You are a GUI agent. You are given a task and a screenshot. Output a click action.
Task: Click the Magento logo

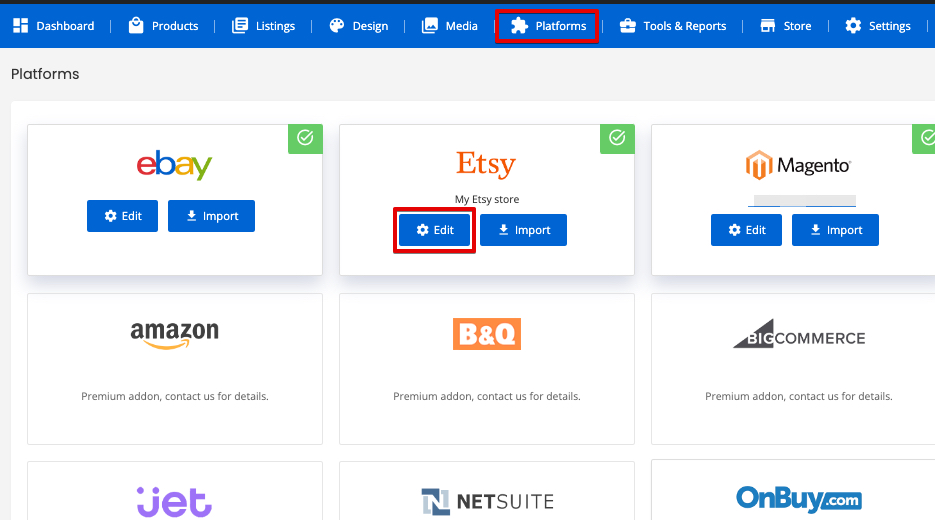point(798,165)
